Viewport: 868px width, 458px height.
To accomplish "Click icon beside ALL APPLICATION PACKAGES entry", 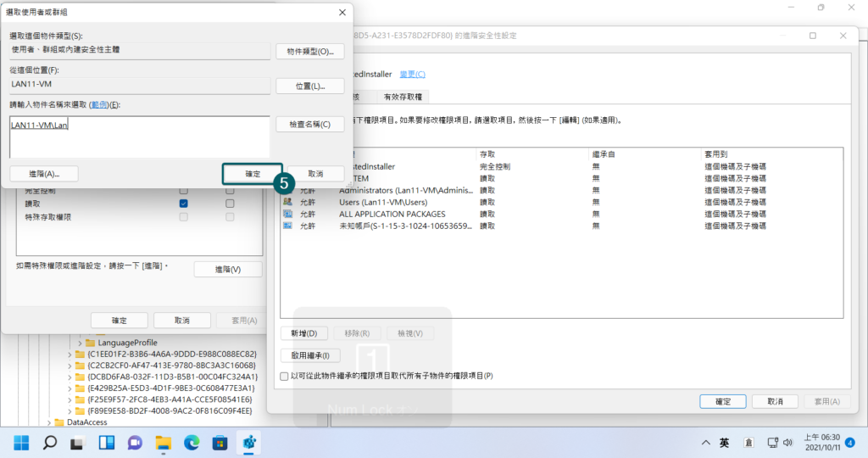I will pos(288,214).
